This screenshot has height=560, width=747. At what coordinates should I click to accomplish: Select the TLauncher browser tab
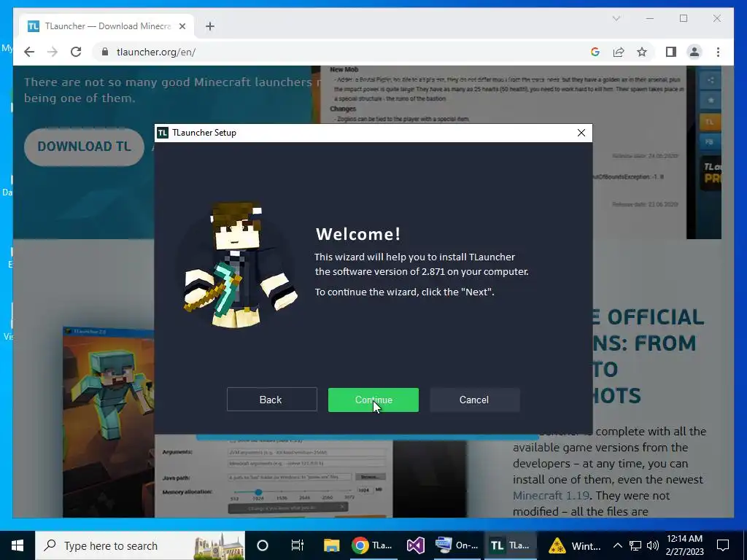click(x=107, y=26)
